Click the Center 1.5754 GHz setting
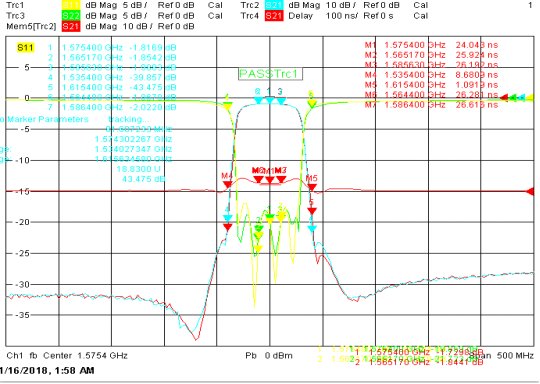540x384 pixels. pos(85,355)
